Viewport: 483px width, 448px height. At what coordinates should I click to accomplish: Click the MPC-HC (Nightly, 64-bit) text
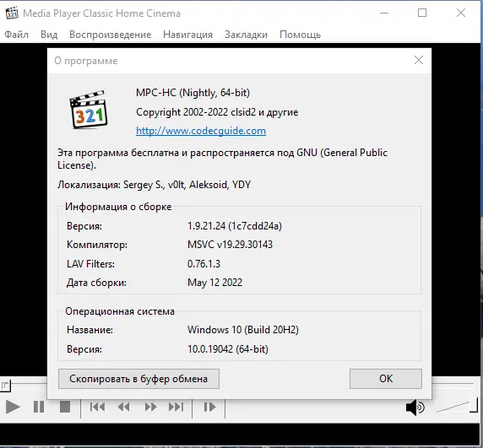click(x=193, y=93)
